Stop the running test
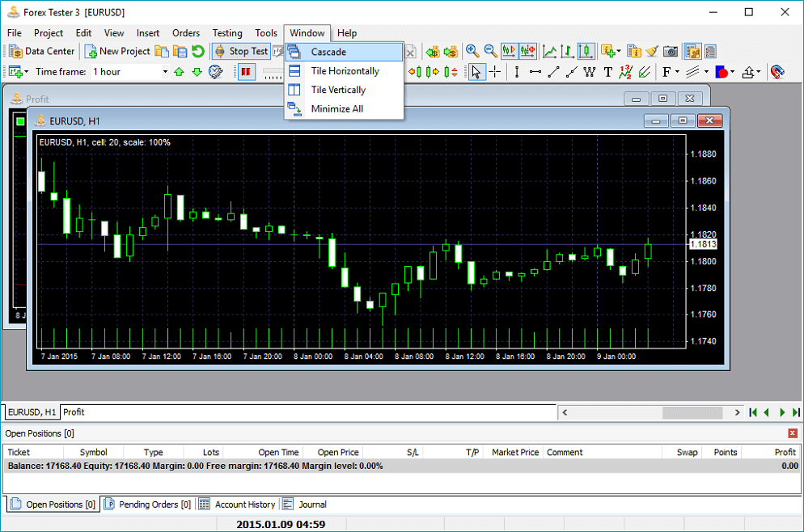 (x=241, y=51)
